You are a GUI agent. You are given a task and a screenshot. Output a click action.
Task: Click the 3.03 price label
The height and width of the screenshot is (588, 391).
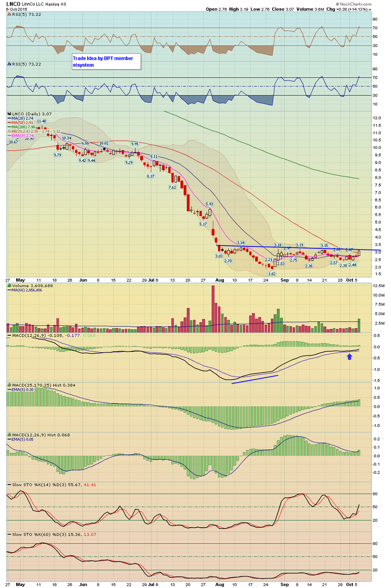[219, 255]
